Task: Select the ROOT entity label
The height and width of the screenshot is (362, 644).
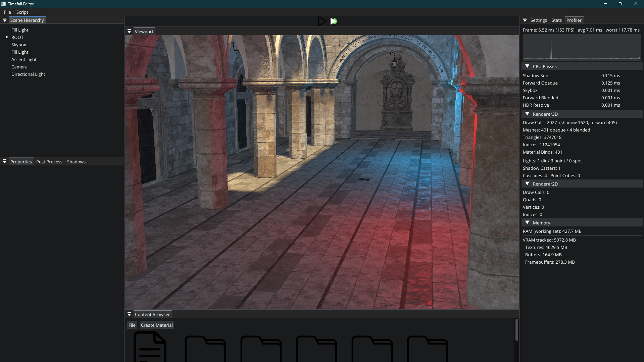Action: 17,37
